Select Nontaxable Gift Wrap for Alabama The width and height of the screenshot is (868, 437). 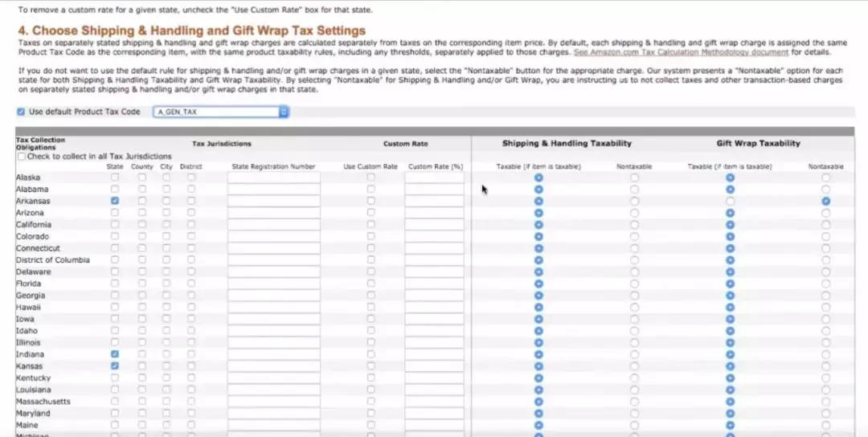[826, 190]
